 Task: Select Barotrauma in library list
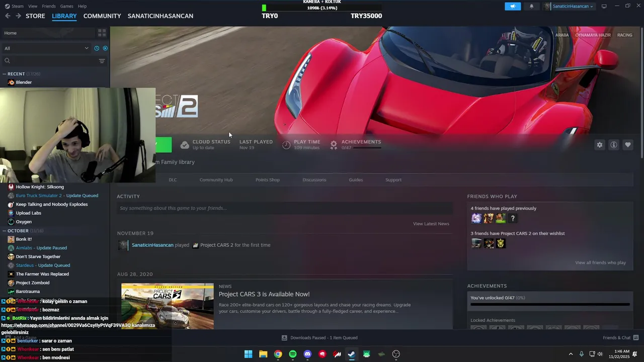28,292
